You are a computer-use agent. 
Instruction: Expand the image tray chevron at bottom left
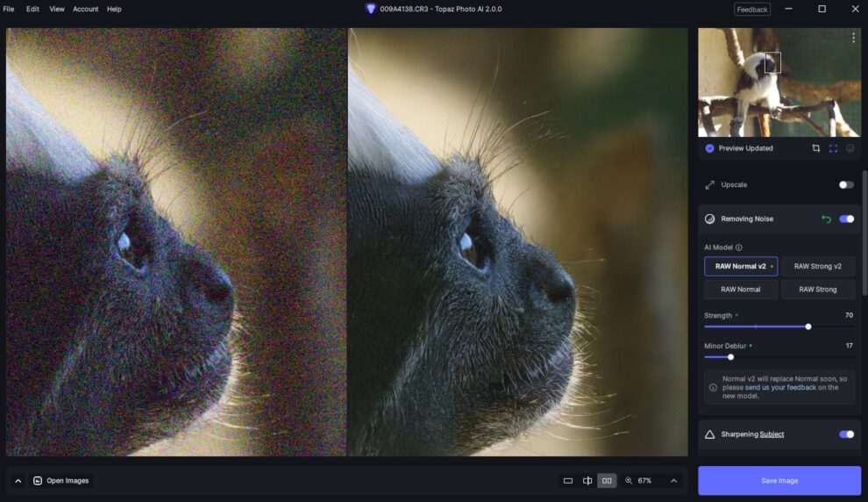coord(18,481)
